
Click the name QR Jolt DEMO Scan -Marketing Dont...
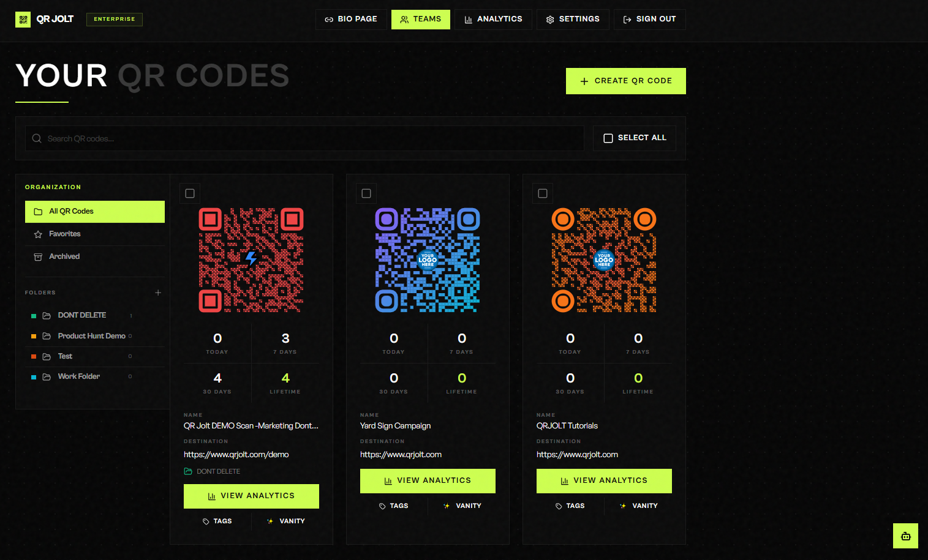(251, 426)
